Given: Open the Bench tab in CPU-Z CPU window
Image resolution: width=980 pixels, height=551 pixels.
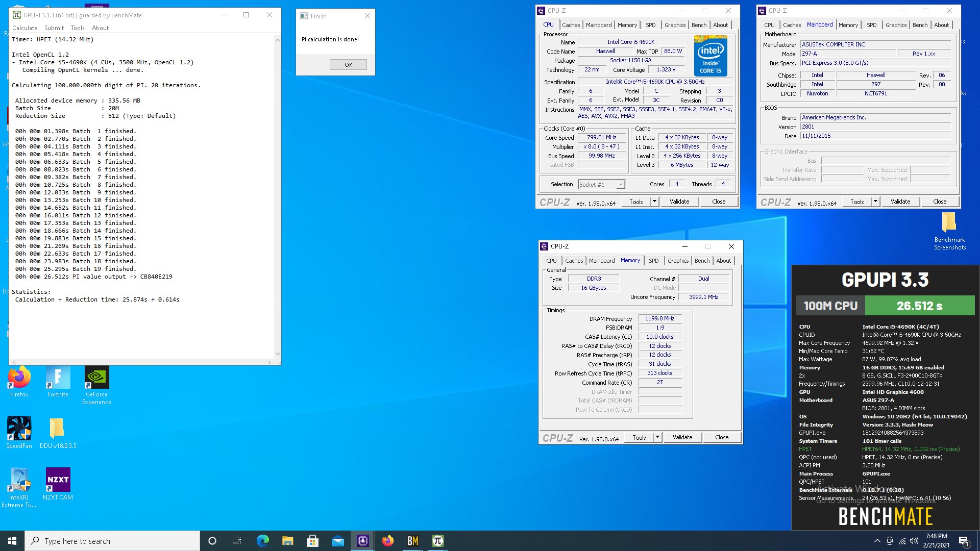Looking at the screenshot, I should pos(699,25).
